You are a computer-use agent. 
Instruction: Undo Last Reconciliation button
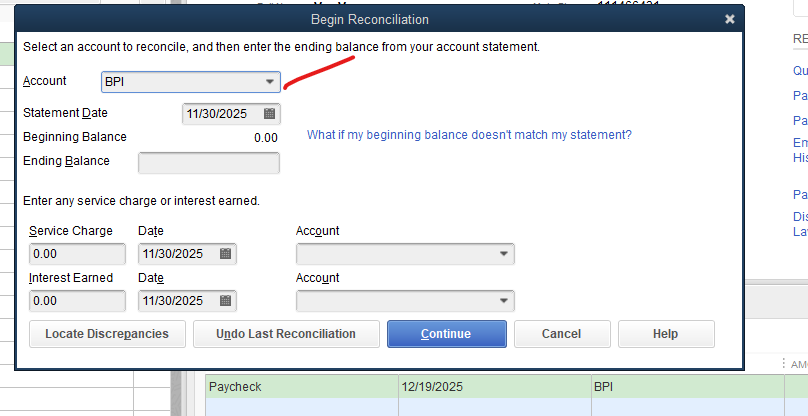coord(286,334)
